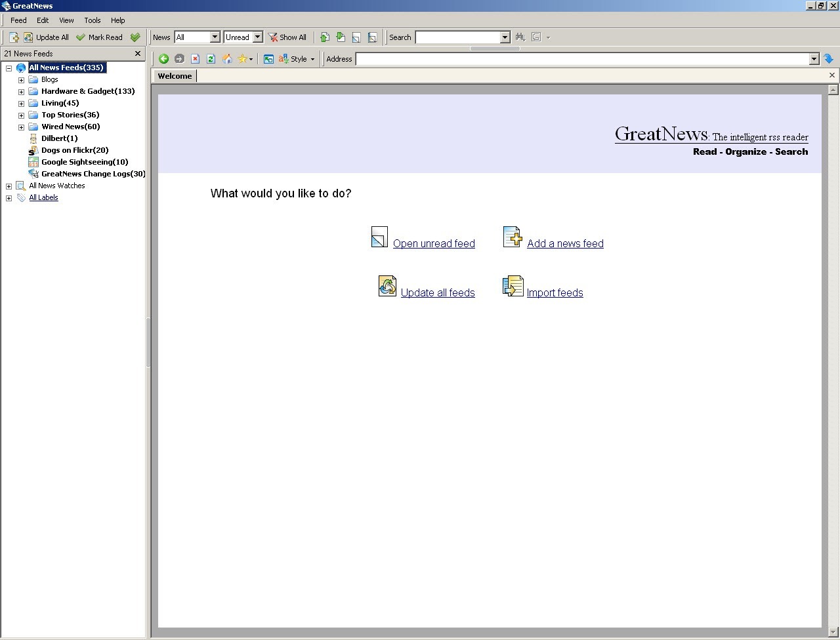Click the blue Go arrow beside Address
The image size is (840, 640).
[828, 59]
